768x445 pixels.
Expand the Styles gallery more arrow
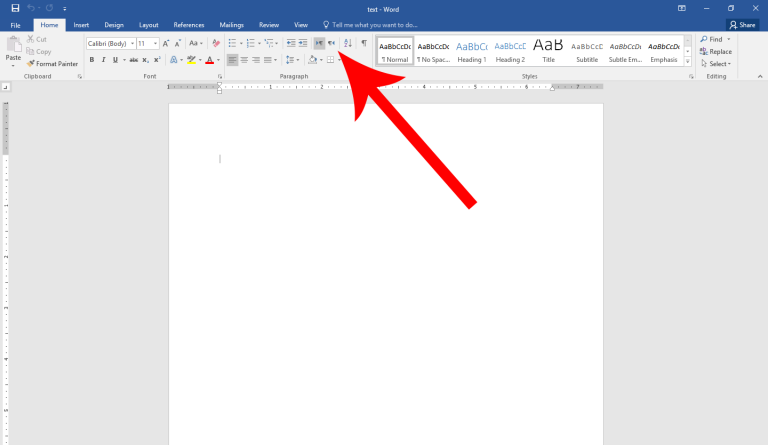[x=688, y=62]
